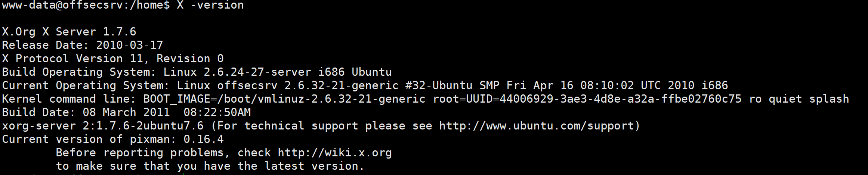The image size is (868, 175).
Task: Open the http://wiki.x.org link
Action: pos(334,153)
